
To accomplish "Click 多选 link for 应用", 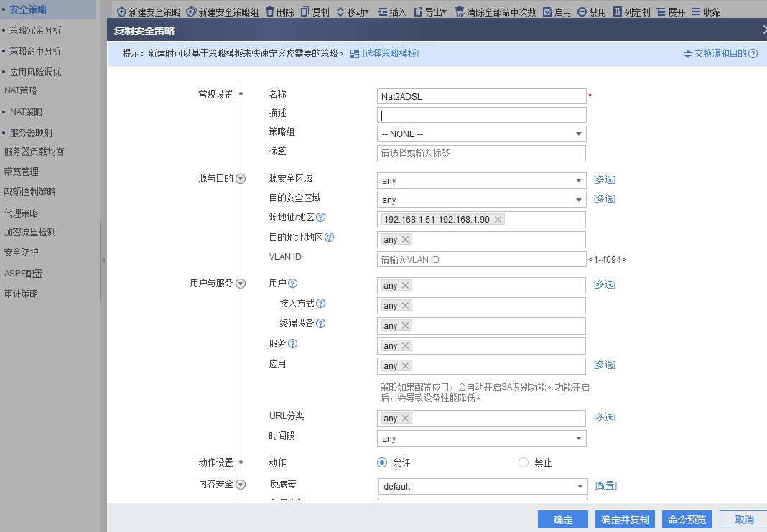I will click(x=605, y=365).
